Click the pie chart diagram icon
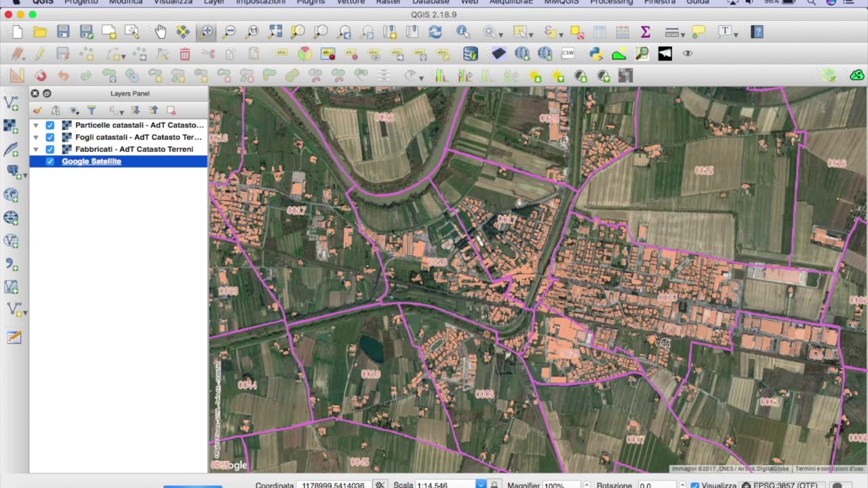Viewport: 868px width, 488px height. click(x=305, y=54)
